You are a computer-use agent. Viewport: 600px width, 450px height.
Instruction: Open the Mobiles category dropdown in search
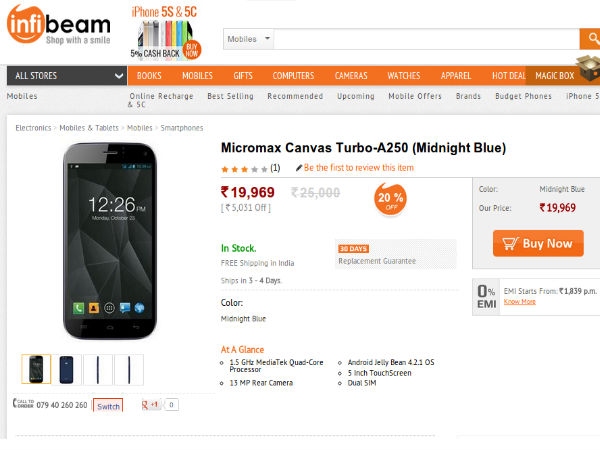pyautogui.click(x=249, y=39)
